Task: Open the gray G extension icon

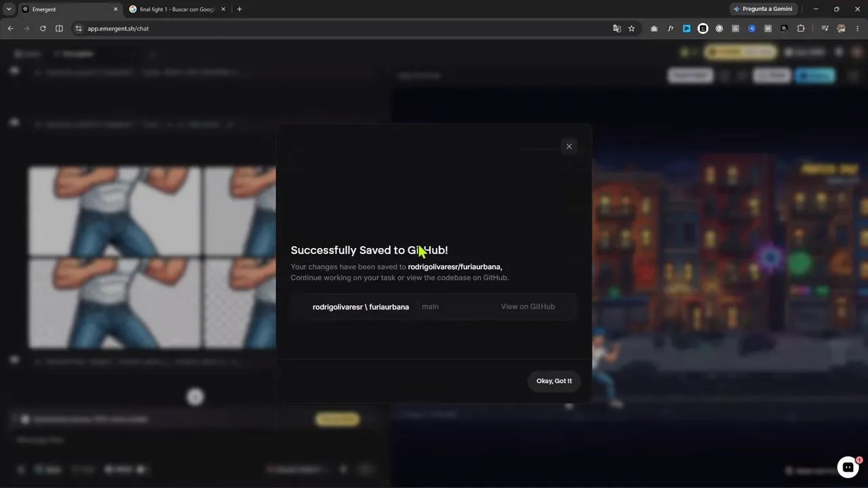Action: [736, 28]
